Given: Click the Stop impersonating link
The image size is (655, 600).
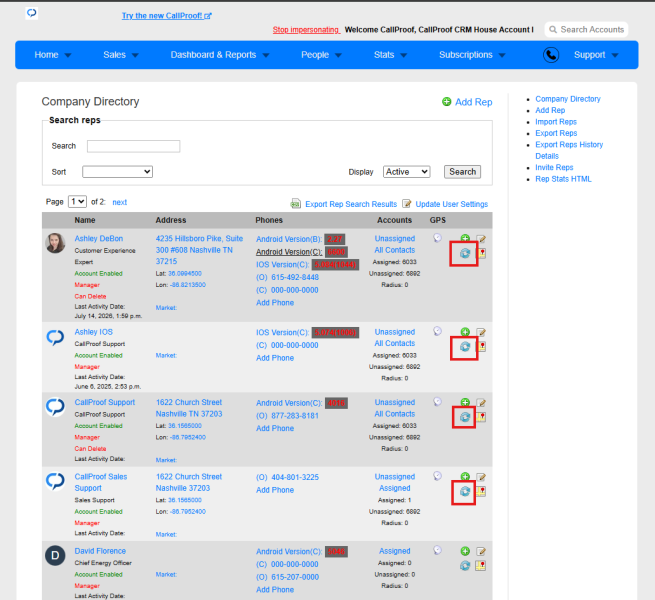Looking at the screenshot, I should (x=306, y=30).
